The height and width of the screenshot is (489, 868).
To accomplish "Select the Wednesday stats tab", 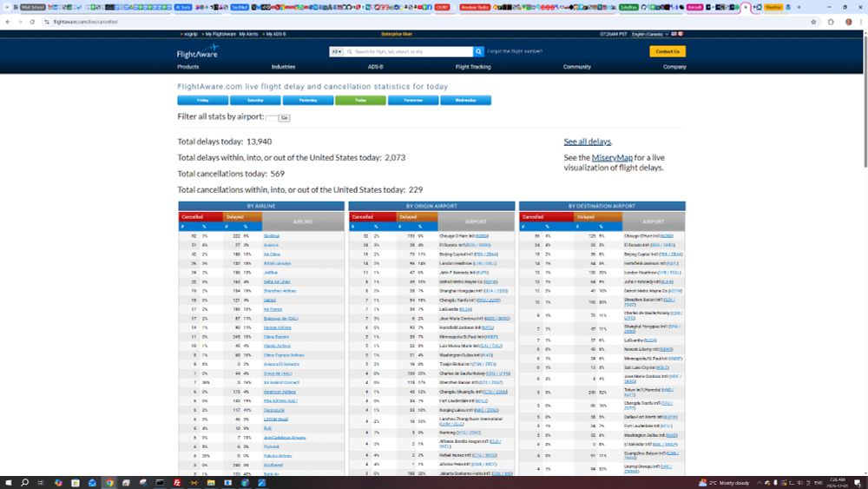I will point(465,100).
